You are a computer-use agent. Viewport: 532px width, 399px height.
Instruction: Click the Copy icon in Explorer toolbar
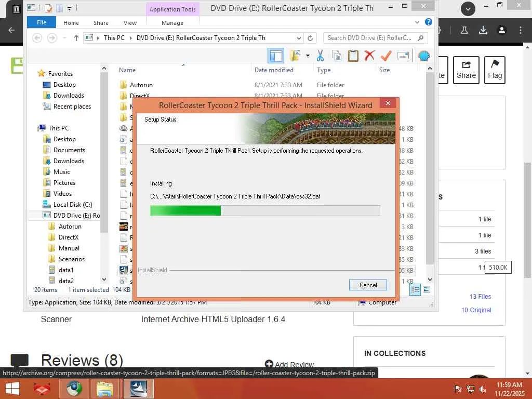click(x=336, y=55)
